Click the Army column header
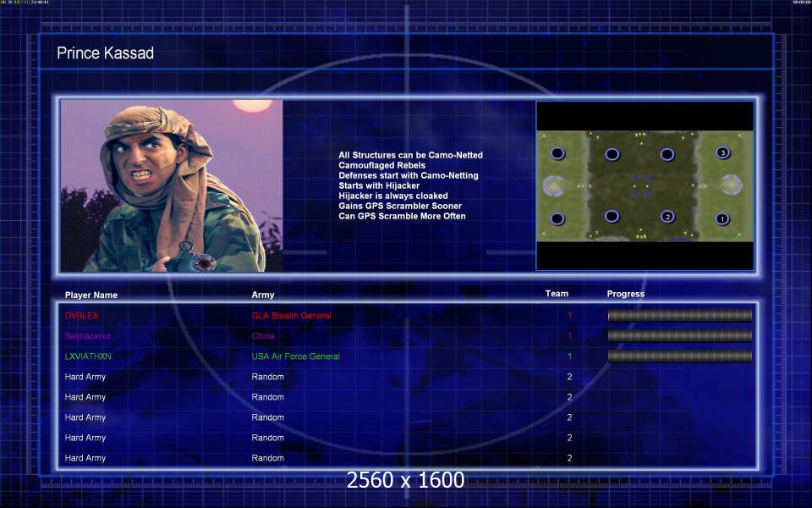 [x=262, y=295]
